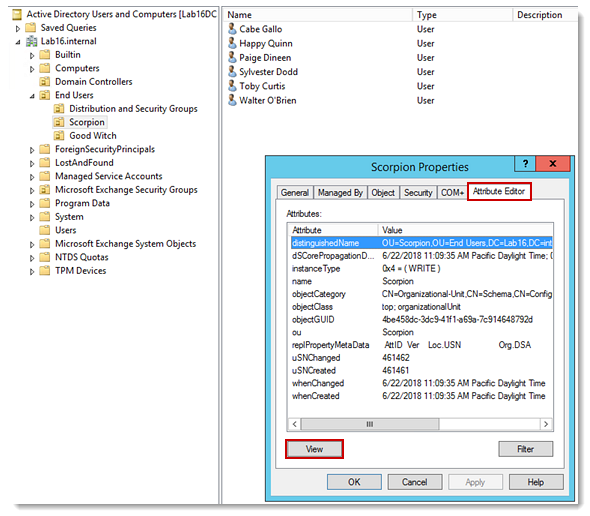This screenshot has height=516, width=590.
Task: Click the Walter O'Brien user icon
Action: pyautogui.click(x=232, y=100)
